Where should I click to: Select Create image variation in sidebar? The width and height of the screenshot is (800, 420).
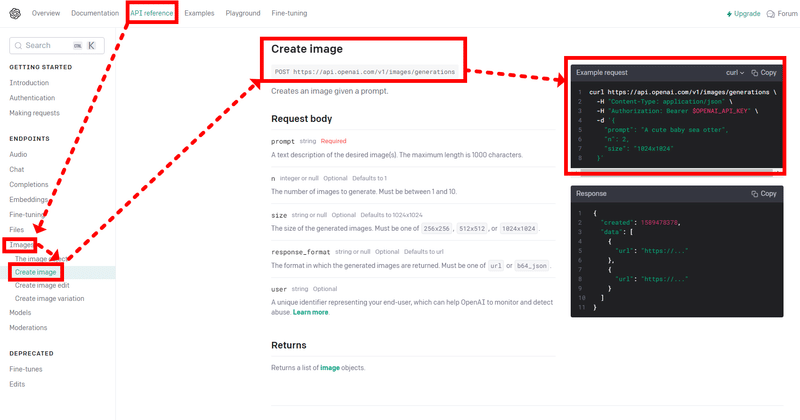click(49, 299)
